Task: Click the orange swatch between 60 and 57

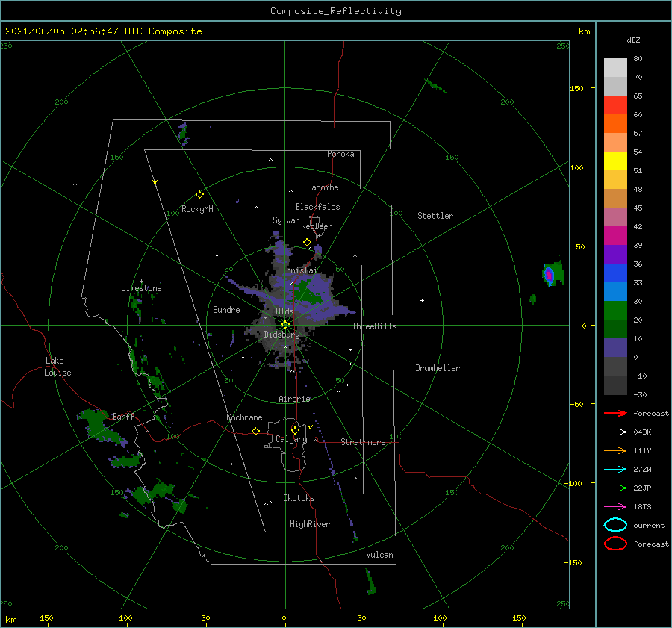Action: click(x=615, y=123)
